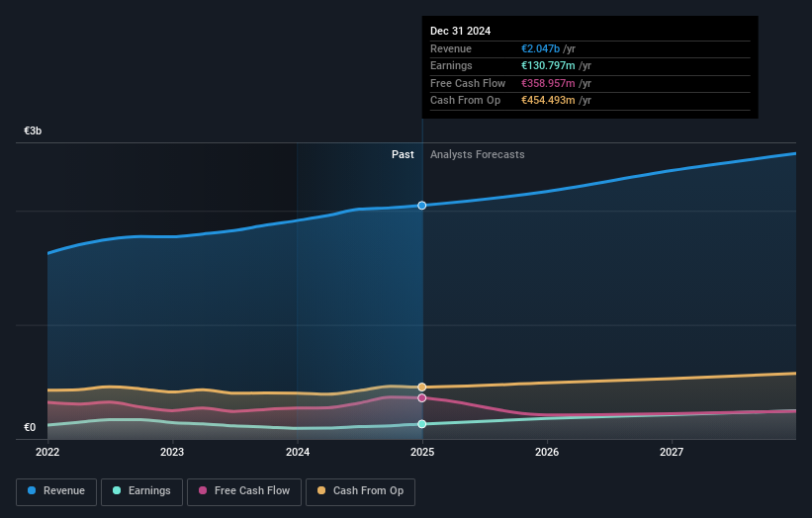The width and height of the screenshot is (812, 518).
Task: Click the Earnings row label in tooltip
Action: point(451,65)
